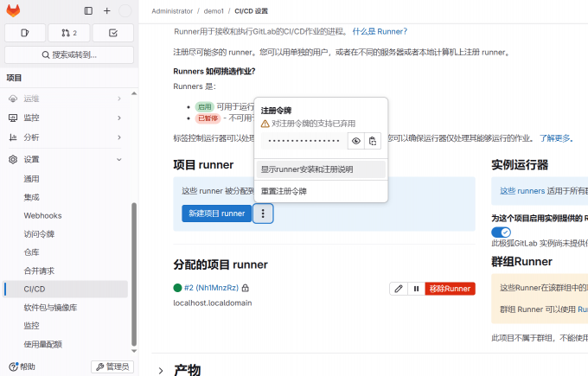This screenshot has height=376, width=588.
Task: Click the lock icon beside runner #2
Action: coord(246,288)
